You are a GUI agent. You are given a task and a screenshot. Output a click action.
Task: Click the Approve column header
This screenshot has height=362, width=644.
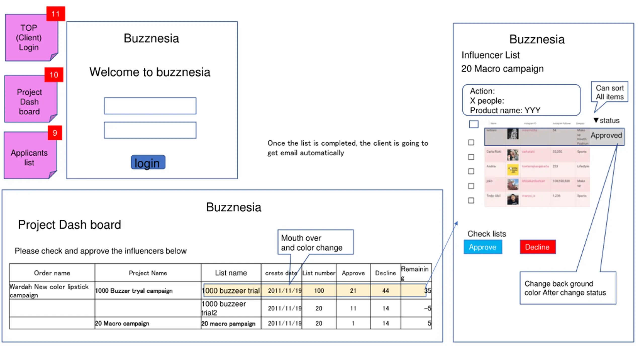pyautogui.click(x=353, y=273)
